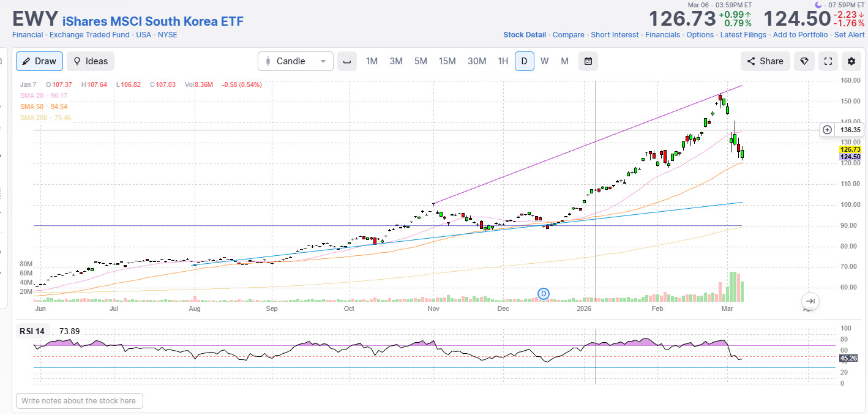868x415 pixels.
Task: Open the Candle chart type dropdown
Action: (296, 61)
